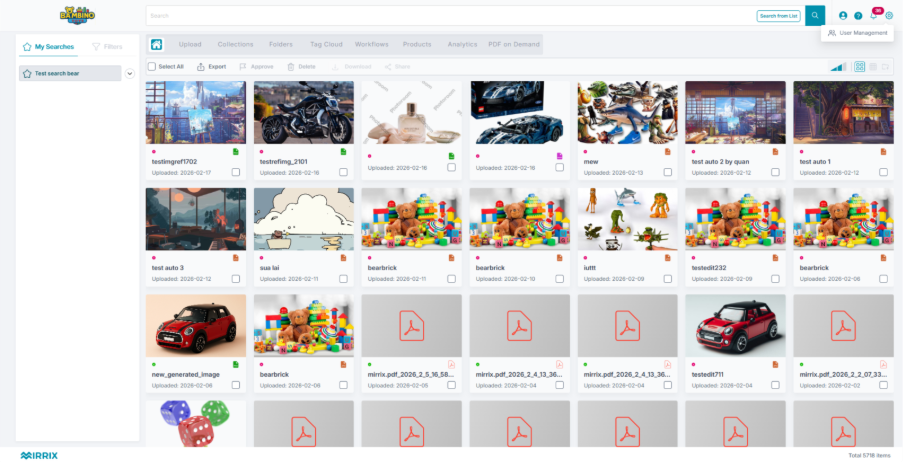Open the Workflows tab
Image resolution: width=903 pixels, height=462 pixels.
coord(371,44)
